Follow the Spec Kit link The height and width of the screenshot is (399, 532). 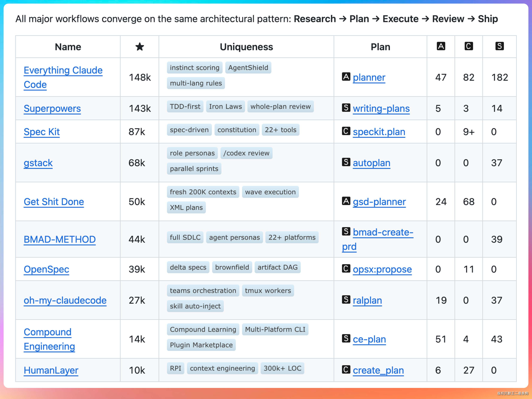(42, 132)
